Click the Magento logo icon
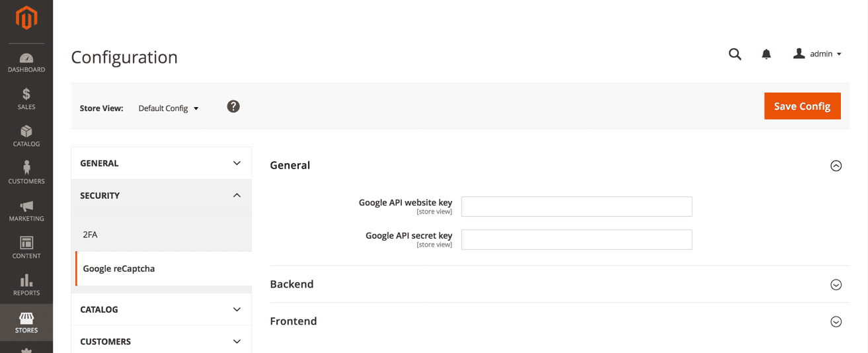The height and width of the screenshot is (353, 868). pyautogui.click(x=26, y=19)
